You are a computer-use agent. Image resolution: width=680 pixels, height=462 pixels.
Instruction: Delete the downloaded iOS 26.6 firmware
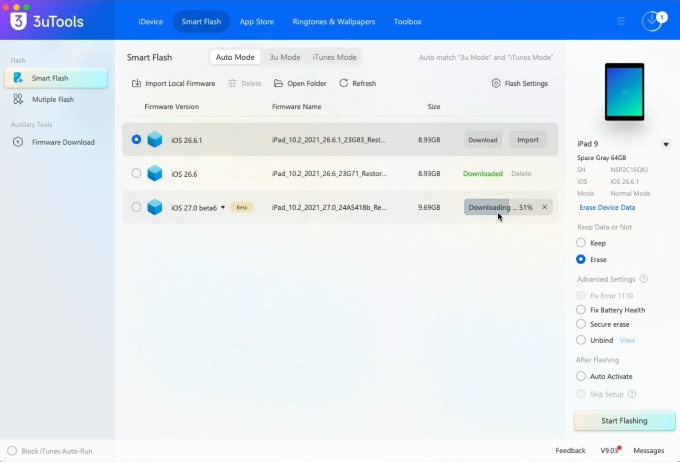(x=521, y=174)
